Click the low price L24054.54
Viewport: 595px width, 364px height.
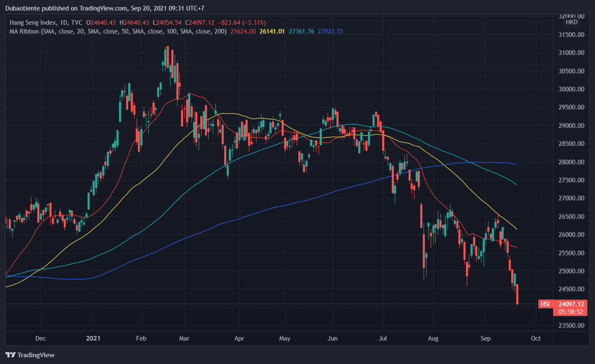click(x=167, y=23)
